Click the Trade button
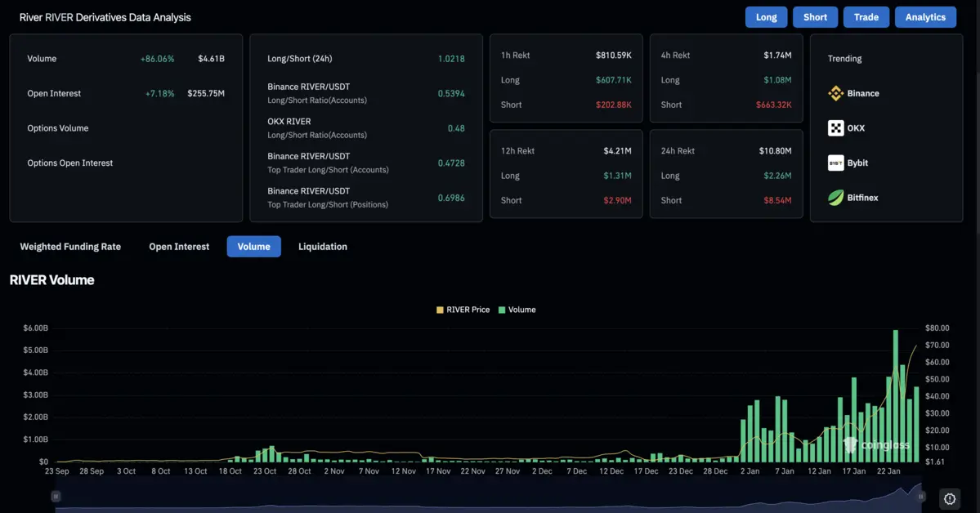Viewport: 980px width, 513px height. click(866, 17)
